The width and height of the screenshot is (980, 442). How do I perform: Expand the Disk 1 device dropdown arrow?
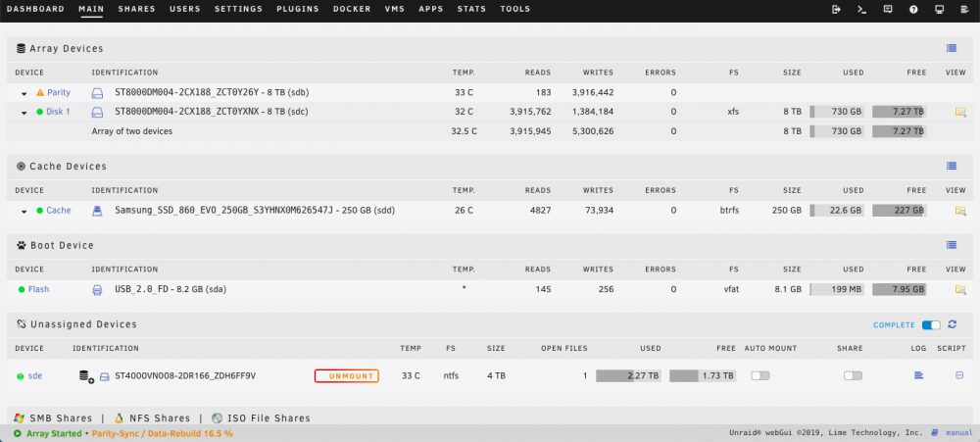[24, 113]
